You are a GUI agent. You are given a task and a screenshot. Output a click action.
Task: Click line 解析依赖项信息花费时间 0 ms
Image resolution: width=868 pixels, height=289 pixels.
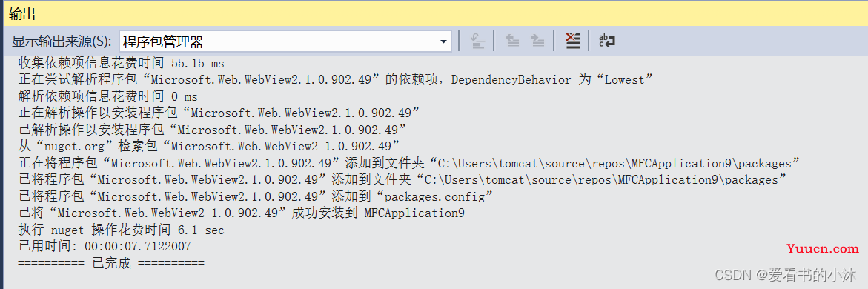[108, 96]
